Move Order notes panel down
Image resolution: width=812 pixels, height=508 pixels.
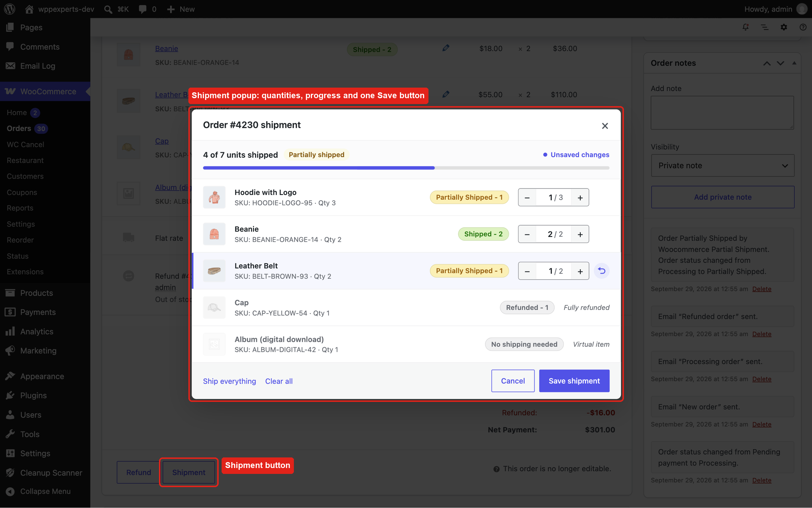click(781, 63)
